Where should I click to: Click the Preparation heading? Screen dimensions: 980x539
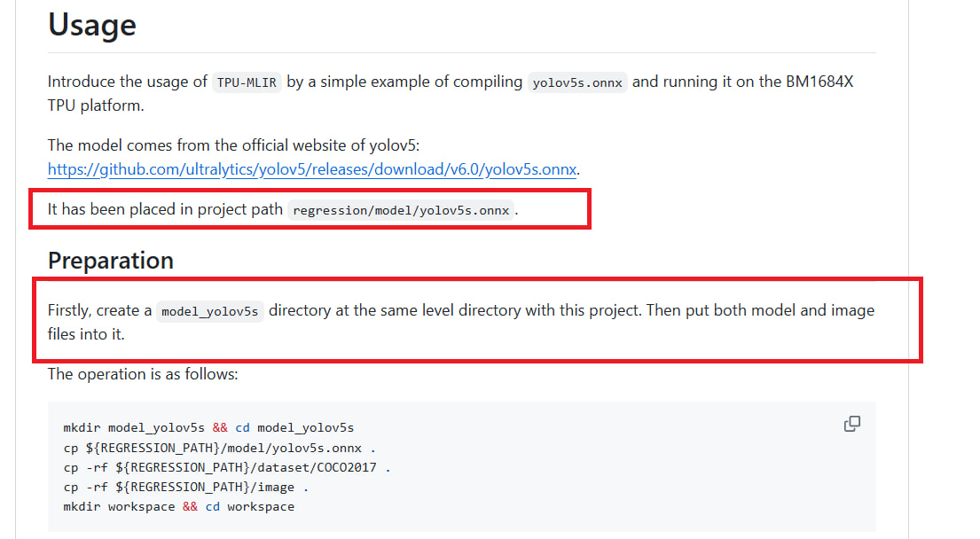pyautogui.click(x=111, y=261)
